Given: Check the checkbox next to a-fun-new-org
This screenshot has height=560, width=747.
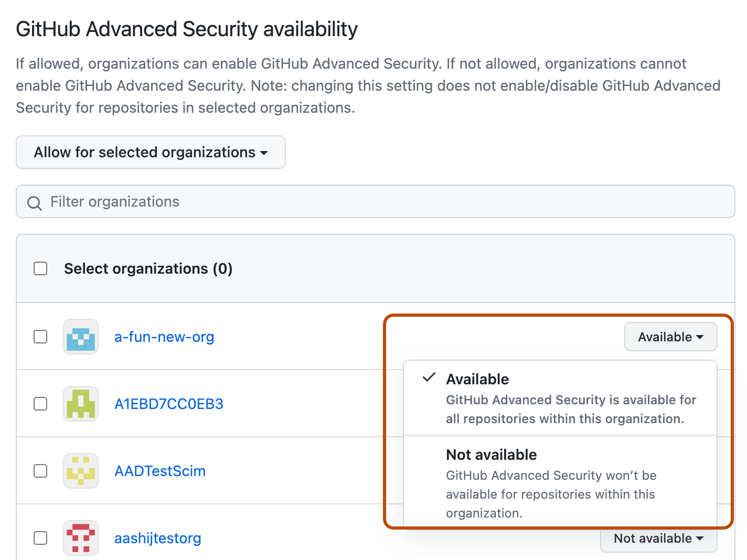Looking at the screenshot, I should (40, 337).
